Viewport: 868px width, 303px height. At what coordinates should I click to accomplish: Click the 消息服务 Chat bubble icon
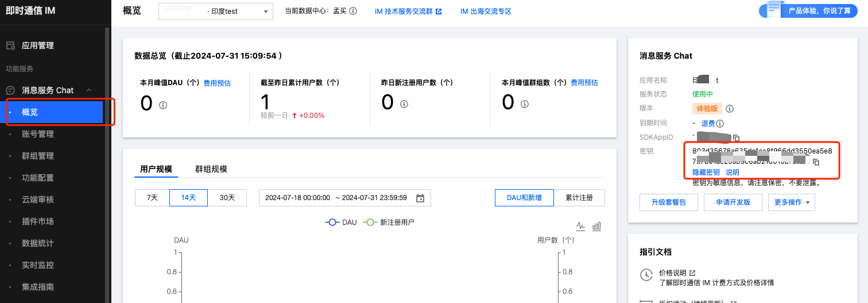pyautogui.click(x=10, y=90)
